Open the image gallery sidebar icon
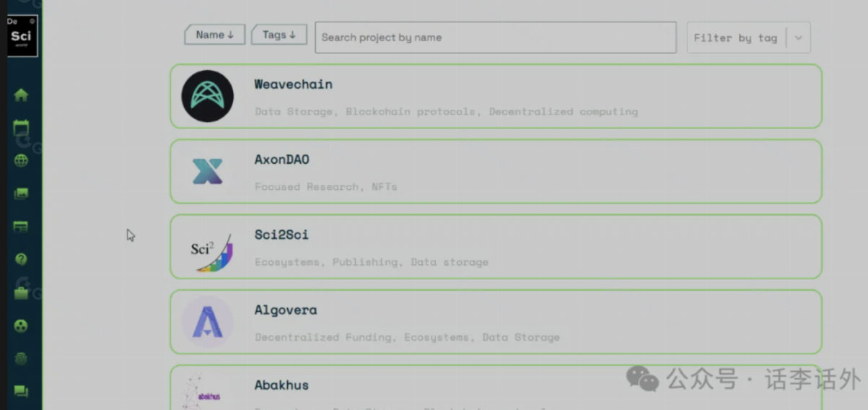868x410 pixels. 21,193
